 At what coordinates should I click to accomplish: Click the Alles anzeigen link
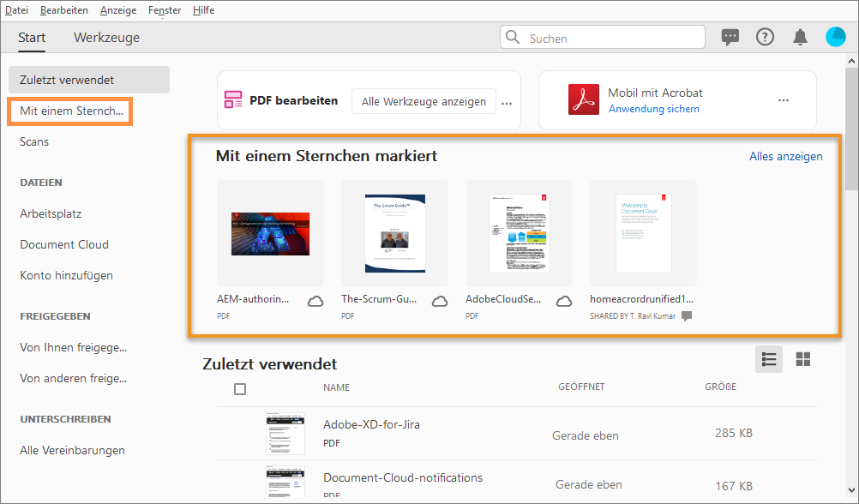point(785,156)
